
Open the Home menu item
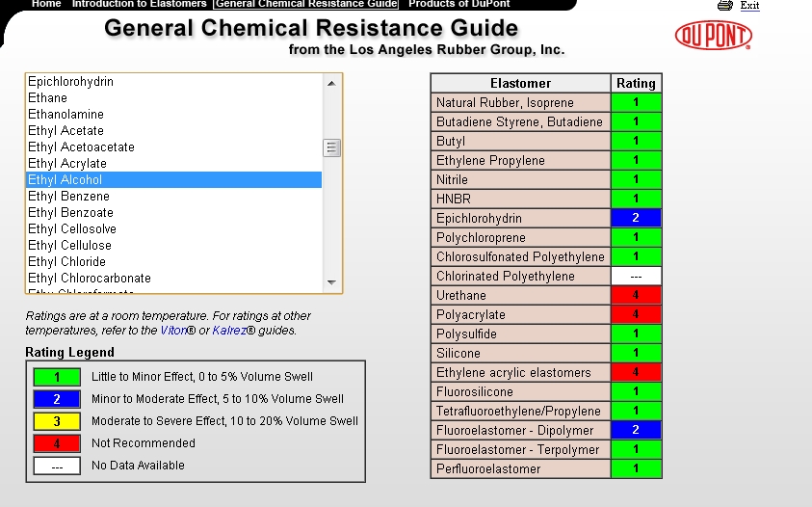click(46, 4)
